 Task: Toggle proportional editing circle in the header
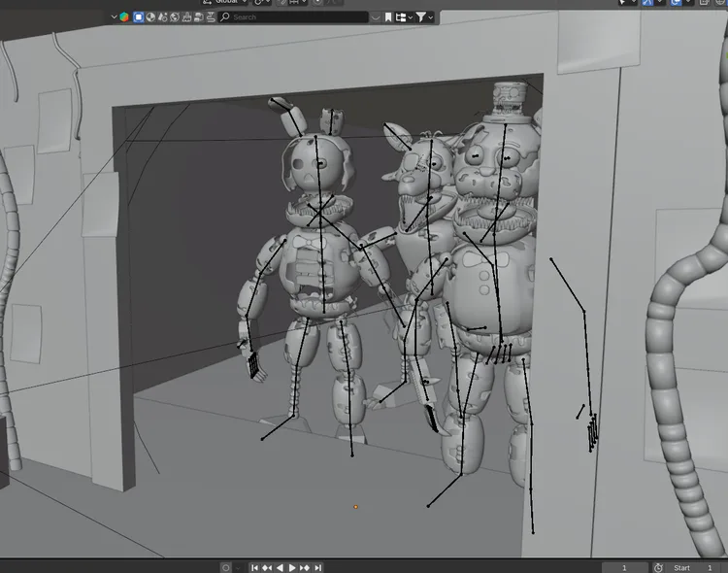[x=317, y=2]
